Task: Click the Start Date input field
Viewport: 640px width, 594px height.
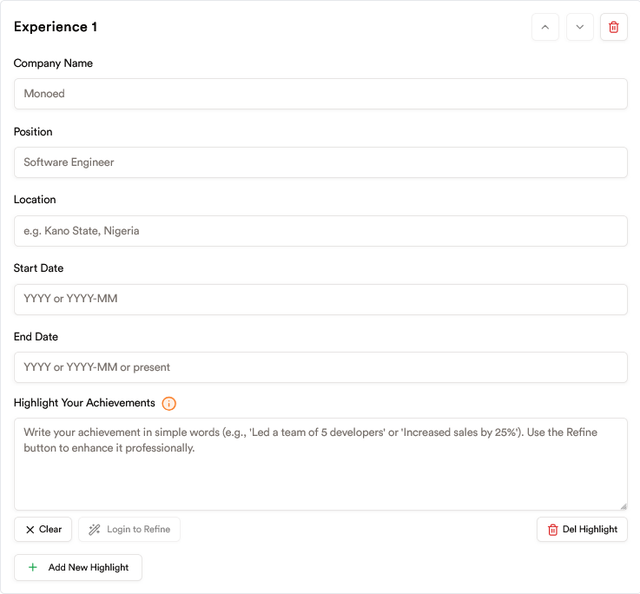Action: point(321,299)
